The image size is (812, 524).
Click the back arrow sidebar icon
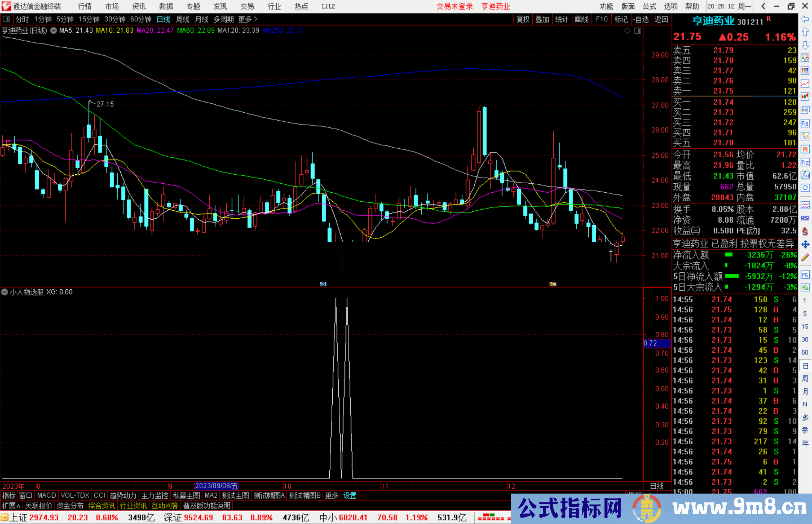(x=805, y=19)
